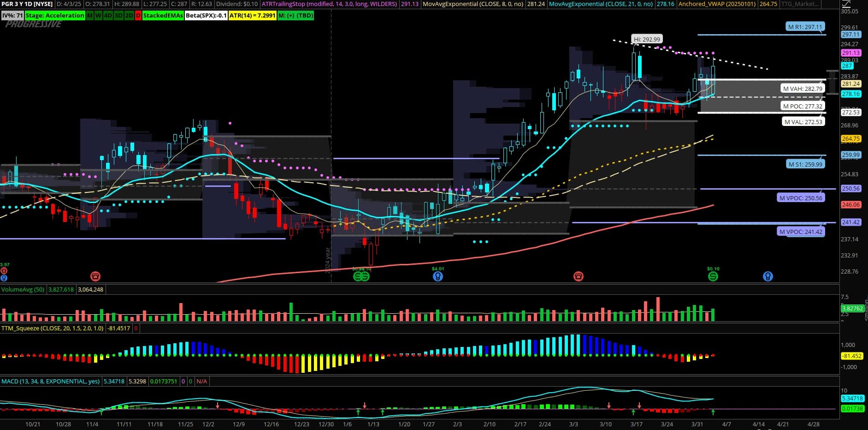
Task: Click the -81.452 squeeze axis tag
Action: (852, 356)
